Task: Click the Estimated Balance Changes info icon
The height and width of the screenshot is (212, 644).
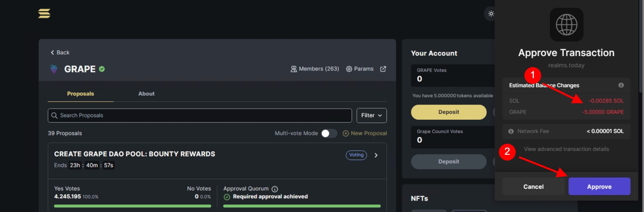Action: [x=621, y=85]
